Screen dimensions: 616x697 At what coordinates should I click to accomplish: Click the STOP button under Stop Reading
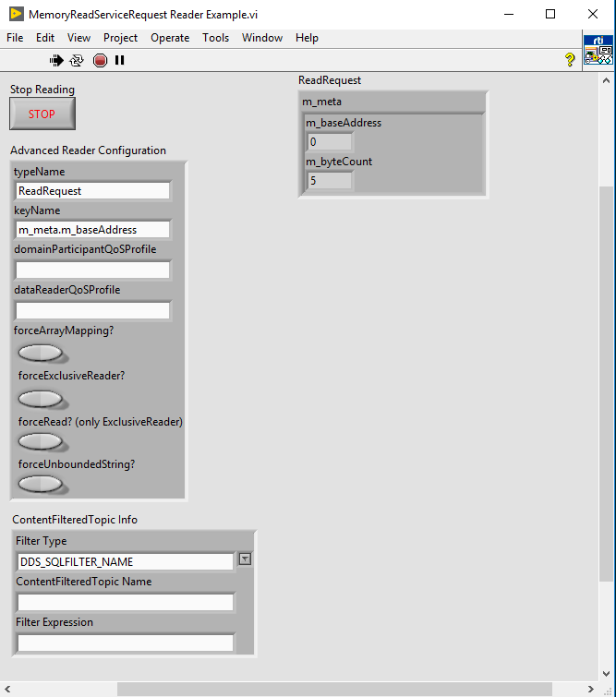pos(42,114)
